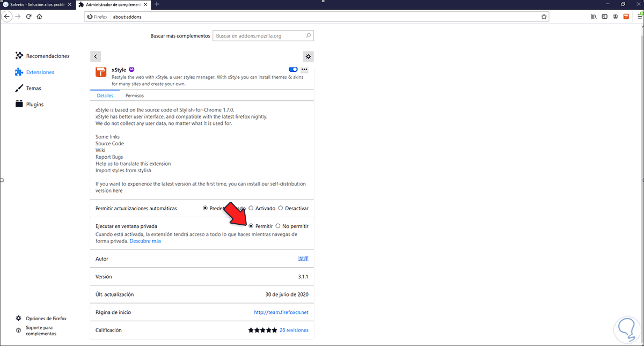The height and width of the screenshot is (346, 644).
Task: Click Import styles from stylish text
Action: (x=123, y=171)
